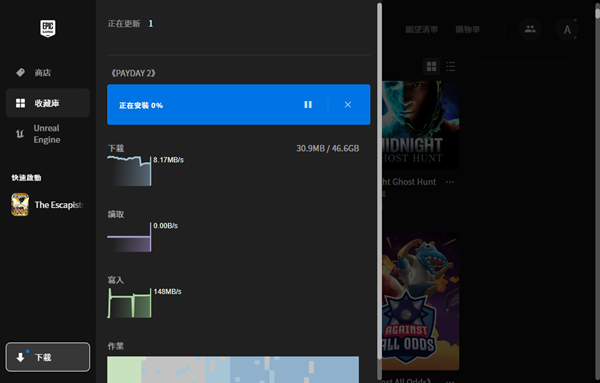
Task: Click the Against All Odds game thumbnail
Action: point(421,302)
